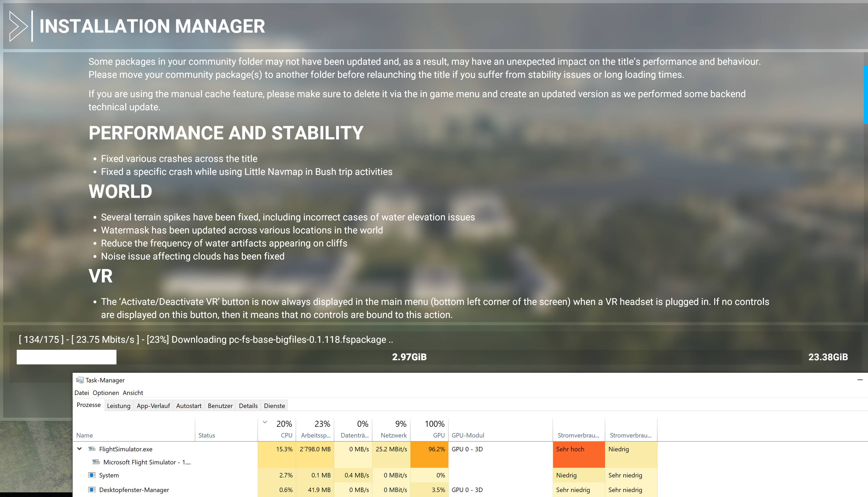Select the FlightSimulator.exe process row
This screenshot has width=868, height=497.
point(365,449)
